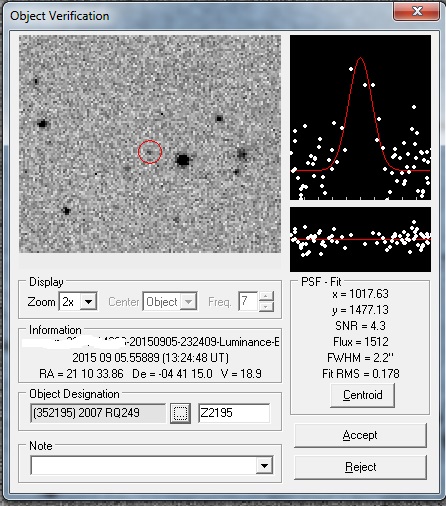Image resolution: width=446 pixels, height=506 pixels.
Task: Click the object selection dotted-square icon
Action: (x=180, y=413)
